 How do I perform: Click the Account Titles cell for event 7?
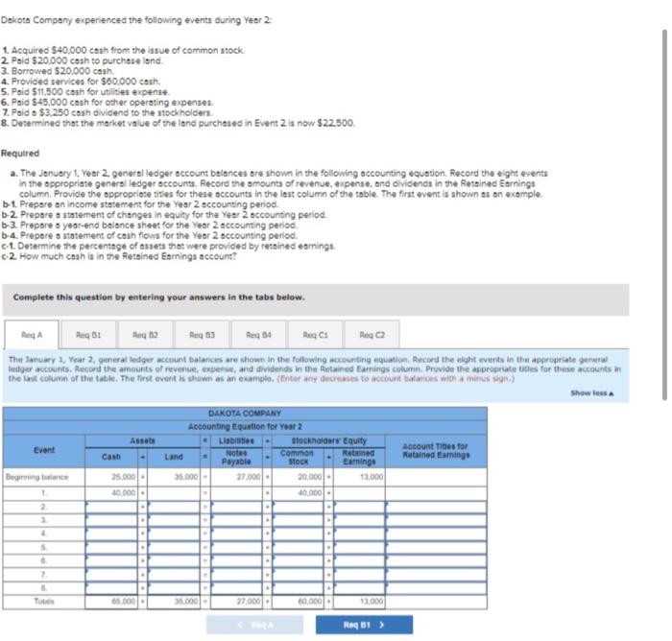pos(436,575)
